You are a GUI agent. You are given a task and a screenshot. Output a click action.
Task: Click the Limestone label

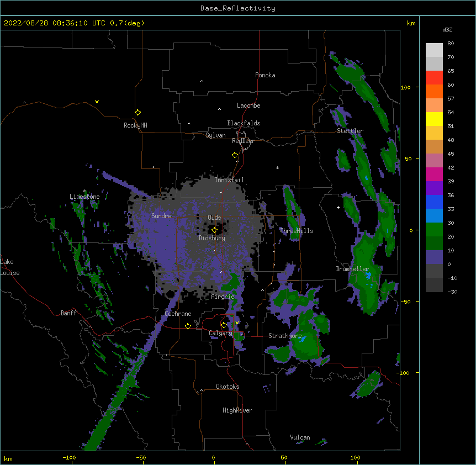(x=84, y=197)
